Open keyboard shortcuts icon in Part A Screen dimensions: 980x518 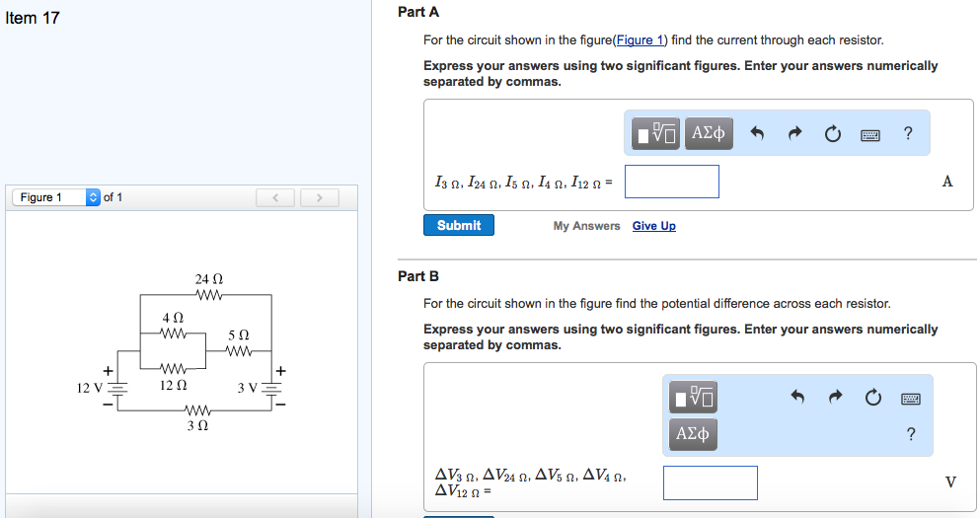[x=870, y=133]
